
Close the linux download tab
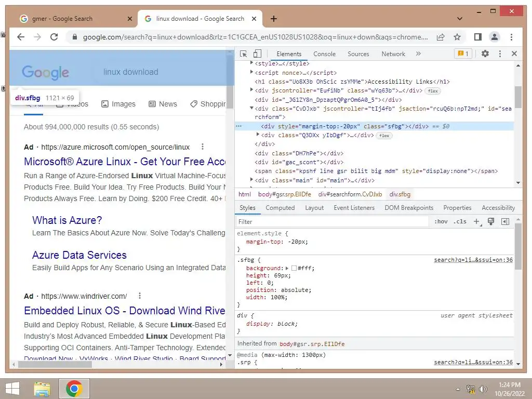254,19
